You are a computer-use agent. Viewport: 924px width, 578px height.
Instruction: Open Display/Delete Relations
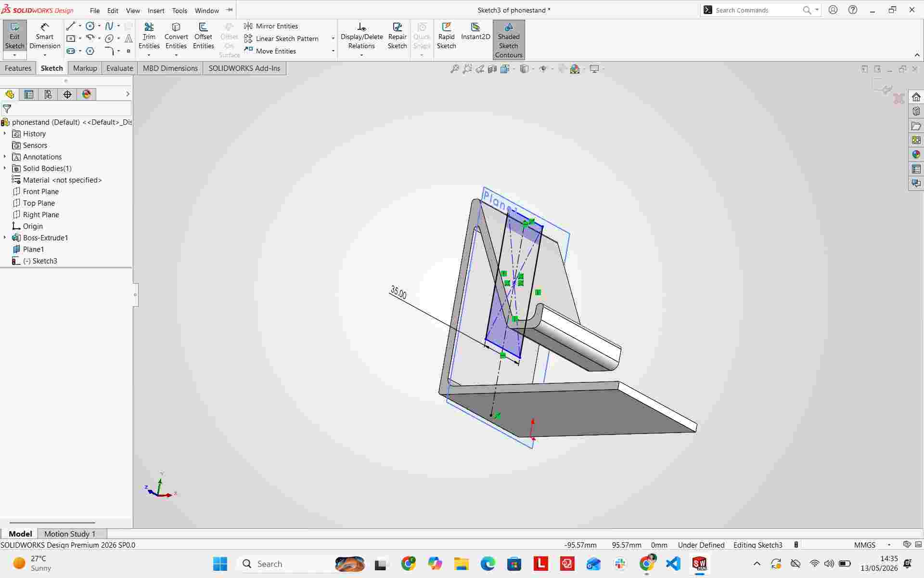tap(361, 36)
